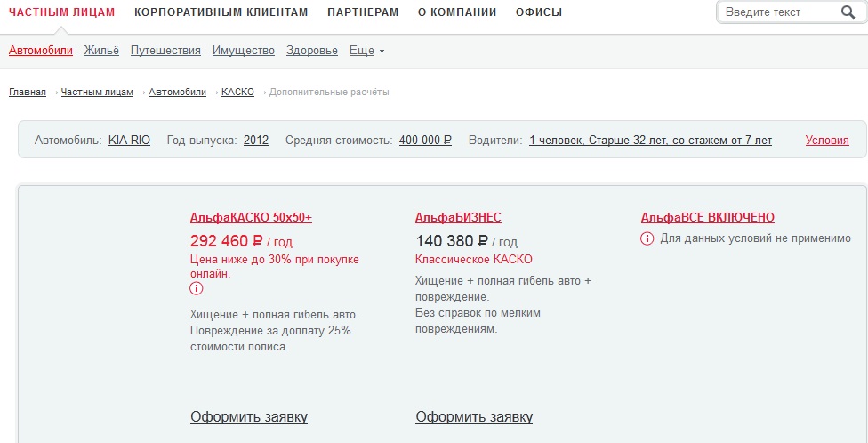The image size is (868, 443).
Task: Open Условия link
Action: [827, 140]
